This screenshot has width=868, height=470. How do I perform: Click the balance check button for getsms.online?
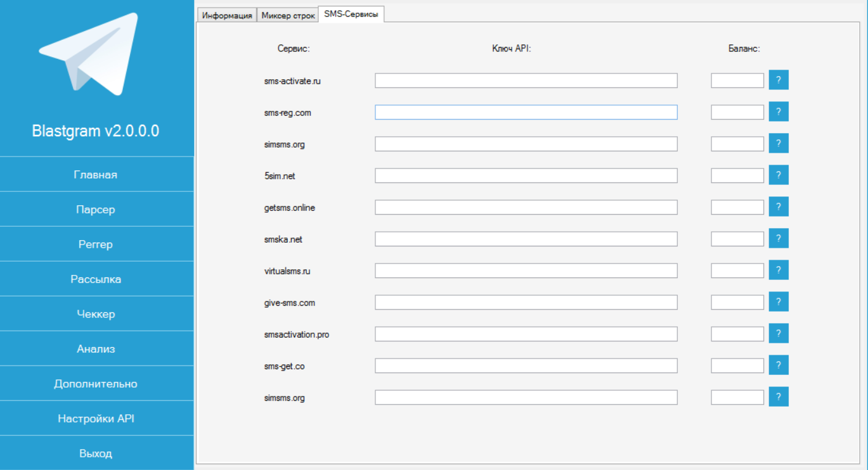[779, 206]
